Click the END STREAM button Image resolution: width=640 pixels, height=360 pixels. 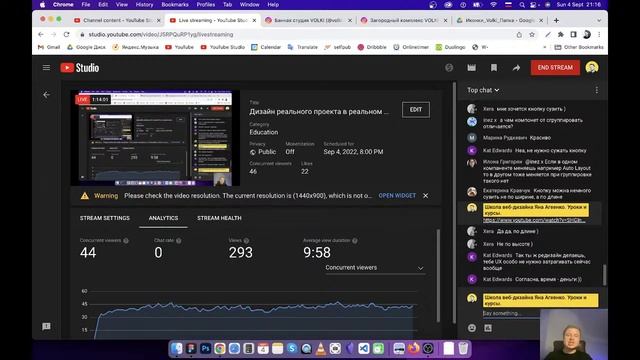pos(555,68)
